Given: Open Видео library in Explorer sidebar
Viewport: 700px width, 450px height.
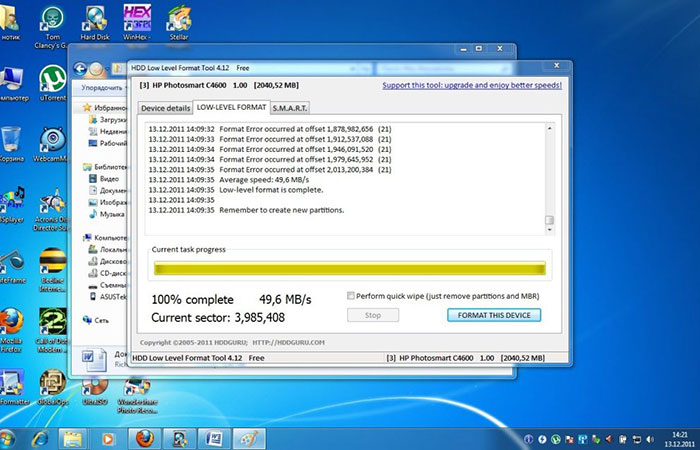Looking at the screenshot, I should (104, 179).
